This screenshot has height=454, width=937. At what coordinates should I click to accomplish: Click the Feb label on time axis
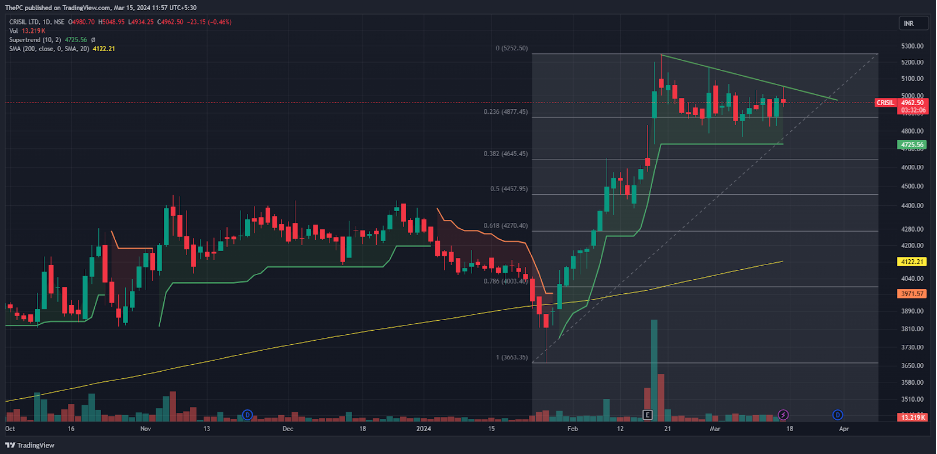pos(572,427)
